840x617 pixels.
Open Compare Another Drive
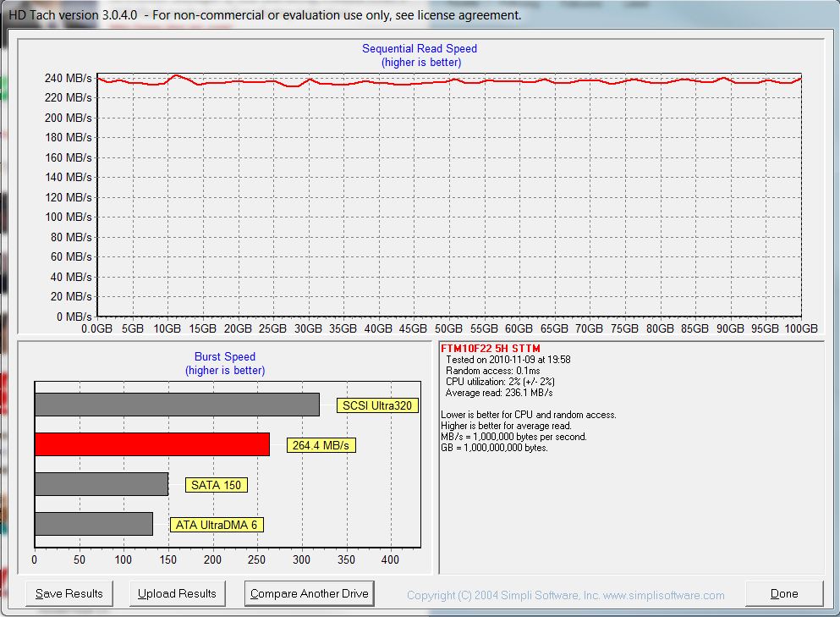(309, 593)
